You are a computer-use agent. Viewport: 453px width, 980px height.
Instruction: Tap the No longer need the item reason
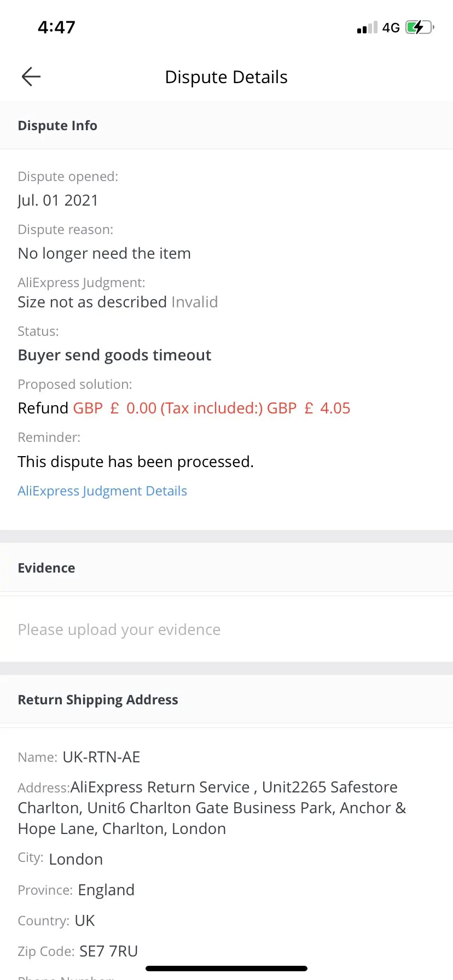[x=104, y=253]
